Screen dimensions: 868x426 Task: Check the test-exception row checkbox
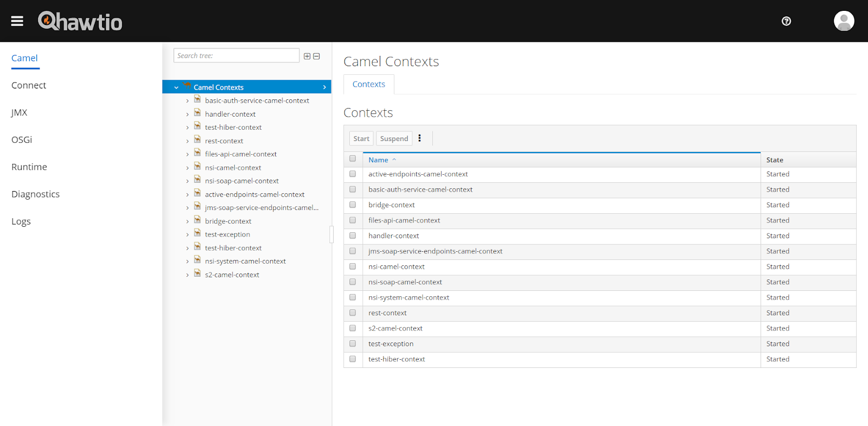pyautogui.click(x=353, y=344)
